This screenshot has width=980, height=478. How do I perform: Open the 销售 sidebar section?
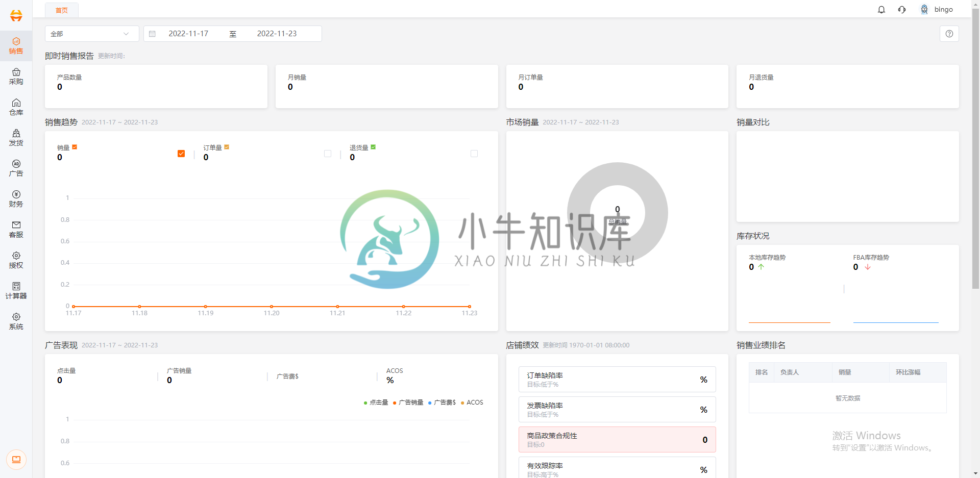[x=16, y=46]
